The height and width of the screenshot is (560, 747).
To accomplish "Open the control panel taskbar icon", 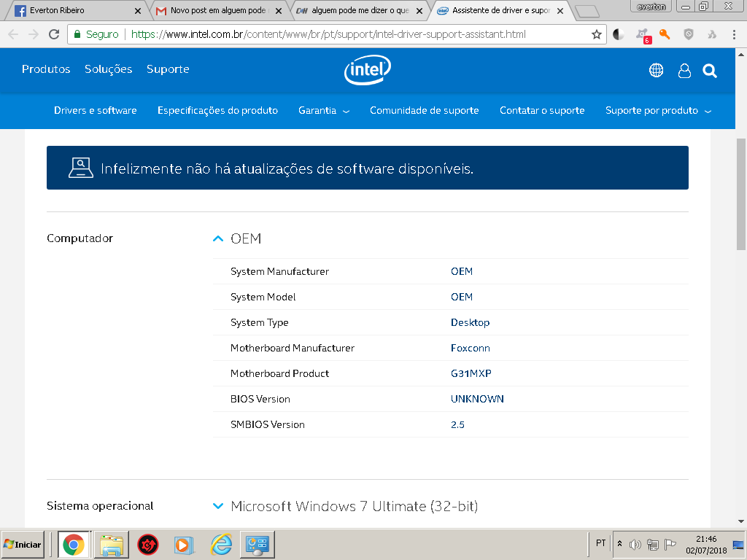I will (x=258, y=544).
